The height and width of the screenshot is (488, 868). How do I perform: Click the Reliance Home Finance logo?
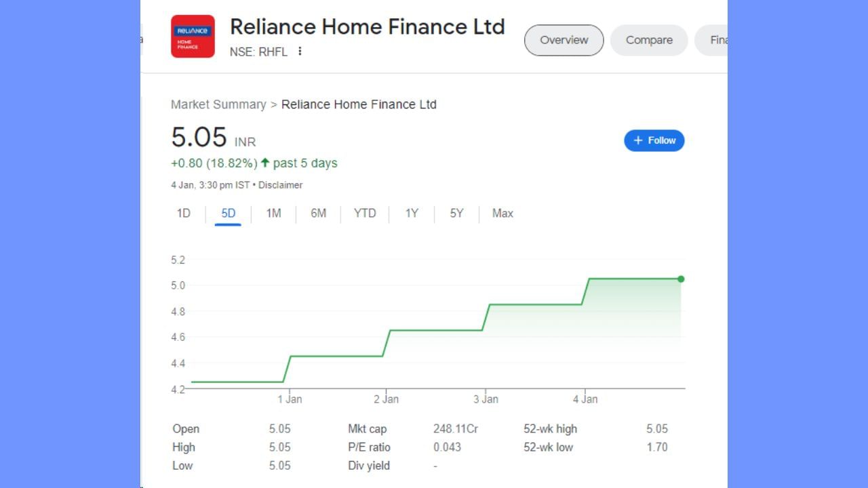pos(193,37)
